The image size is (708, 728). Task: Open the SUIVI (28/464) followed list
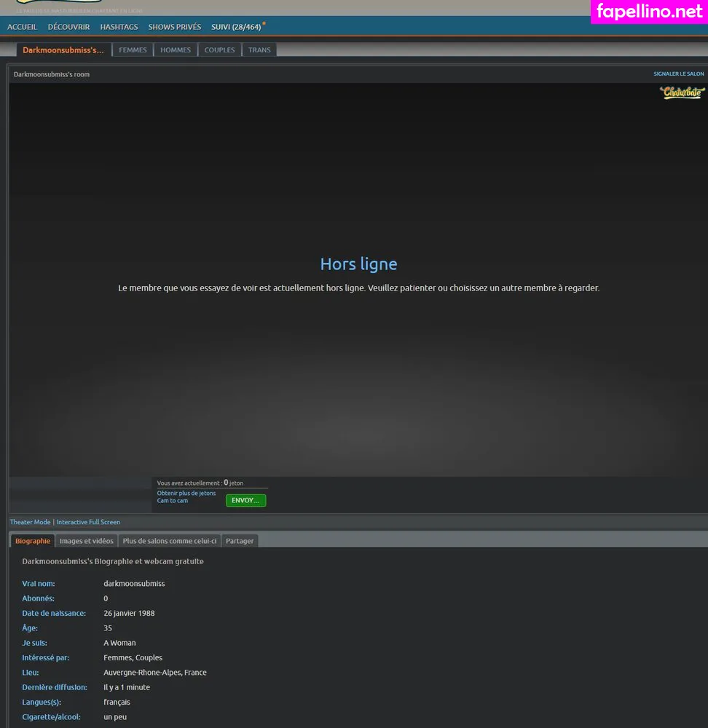click(235, 27)
